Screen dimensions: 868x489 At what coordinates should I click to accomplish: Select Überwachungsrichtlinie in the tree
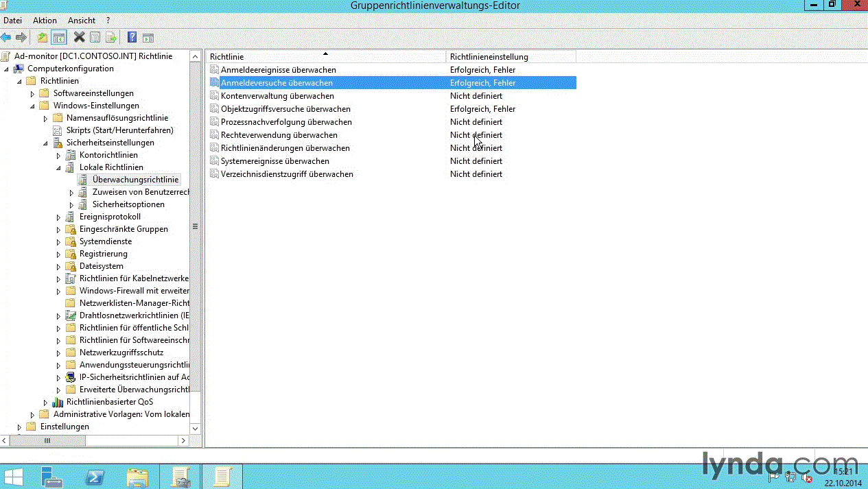pos(136,180)
